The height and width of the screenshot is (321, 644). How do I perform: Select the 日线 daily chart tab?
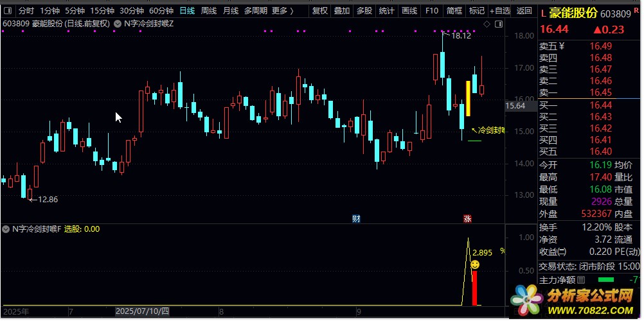coord(187,11)
